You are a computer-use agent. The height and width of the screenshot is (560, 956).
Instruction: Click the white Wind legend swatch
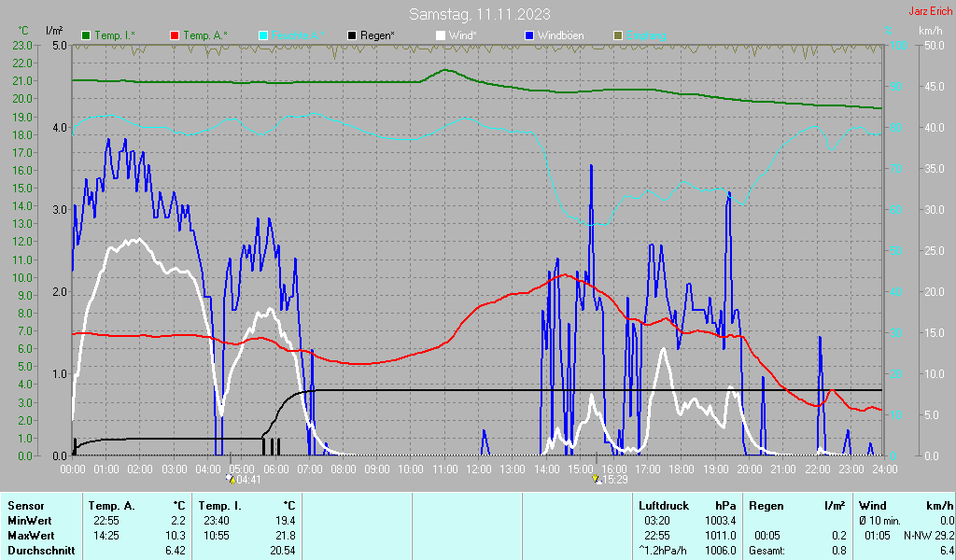441,36
